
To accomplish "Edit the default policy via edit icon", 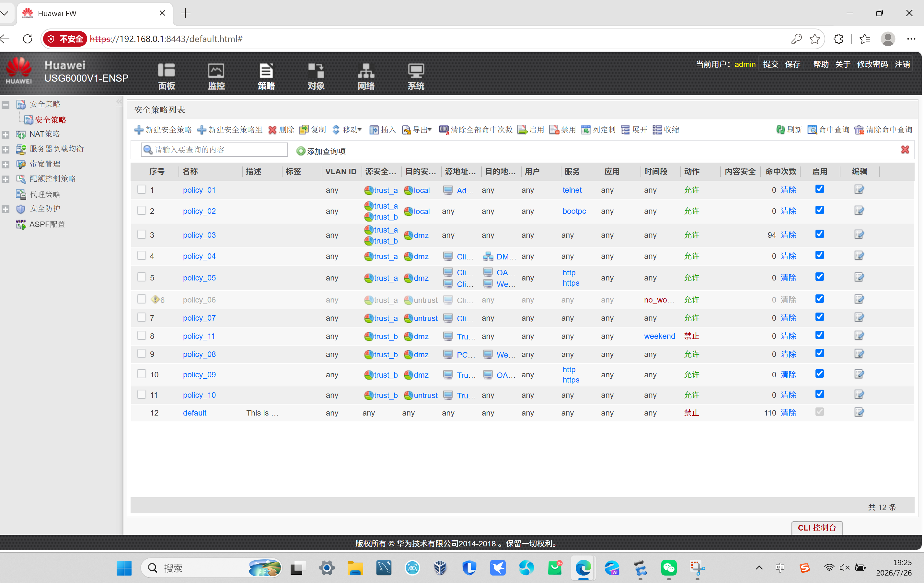I will click(x=859, y=412).
